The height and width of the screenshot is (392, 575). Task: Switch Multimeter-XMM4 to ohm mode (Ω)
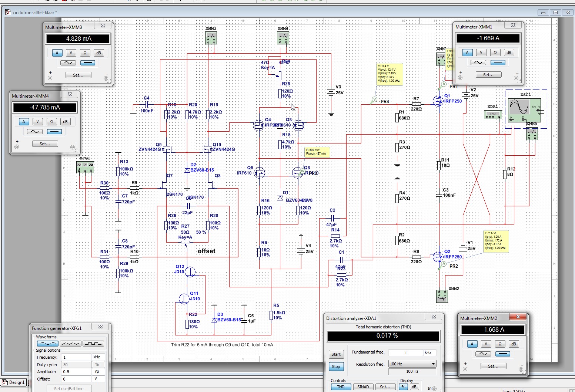pyautogui.click(x=51, y=122)
